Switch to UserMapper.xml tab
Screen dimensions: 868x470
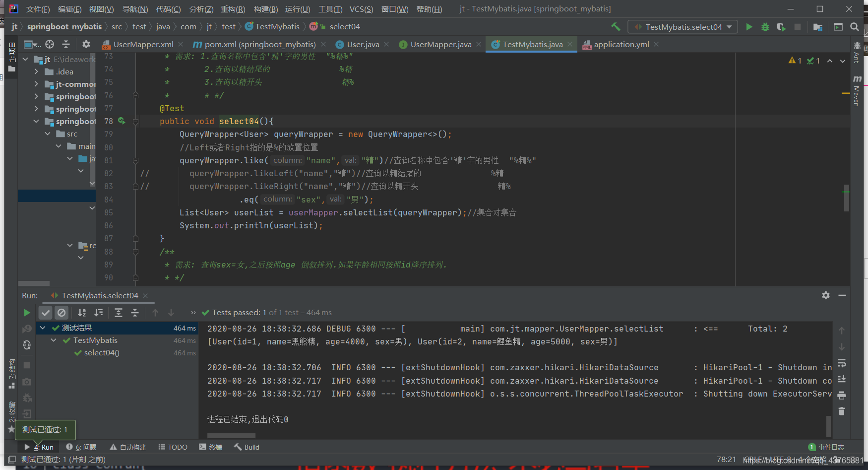[143, 44]
